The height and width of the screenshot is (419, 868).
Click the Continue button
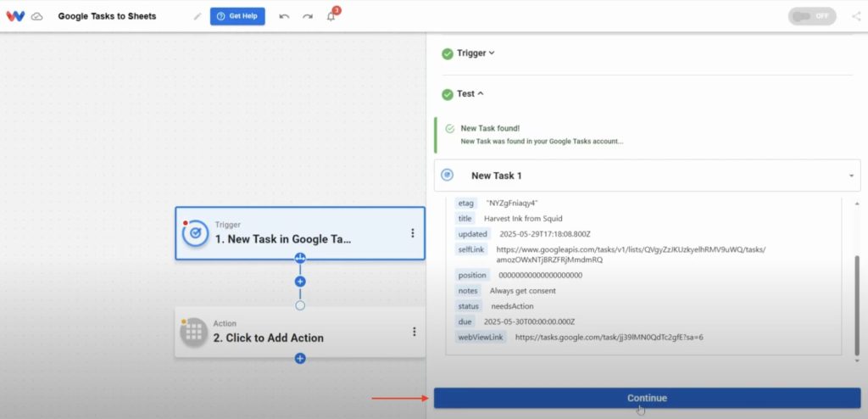tap(647, 398)
